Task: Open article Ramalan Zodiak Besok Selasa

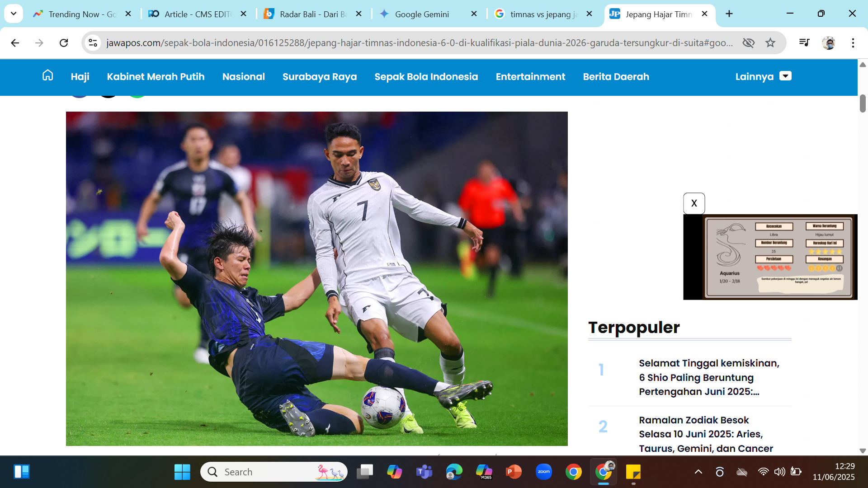Action: (x=706, y=434)
